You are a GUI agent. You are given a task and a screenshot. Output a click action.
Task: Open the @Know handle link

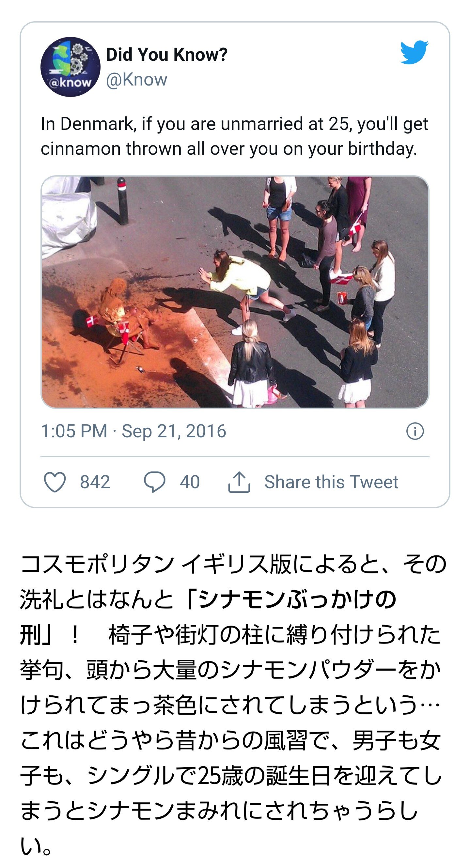(136, 80)
